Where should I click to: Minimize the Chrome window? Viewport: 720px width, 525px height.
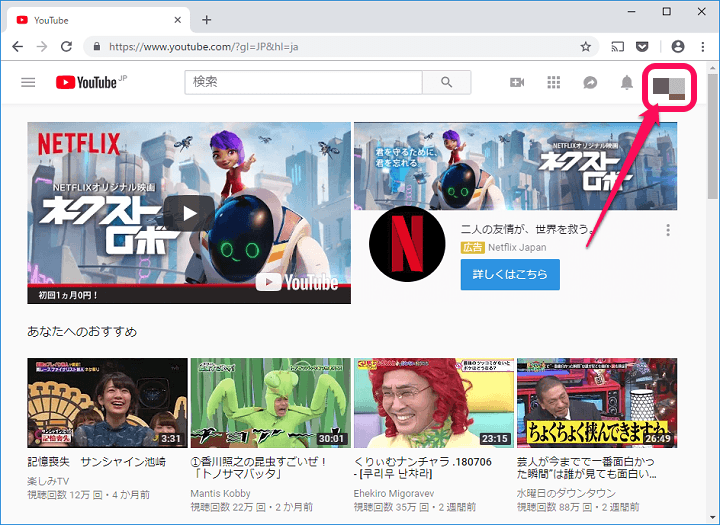point(632,11)
